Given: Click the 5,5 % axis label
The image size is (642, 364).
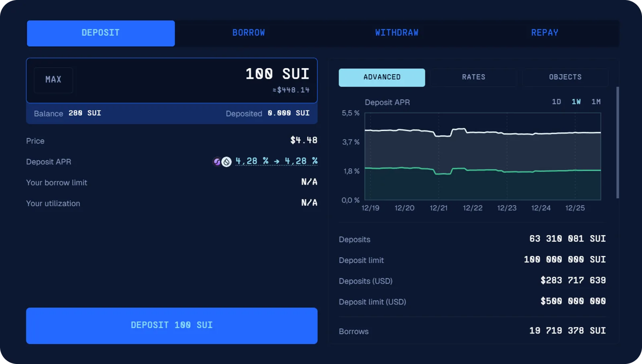Looking at the screenshot, I should pyautogui.click(x=351, y=113).
